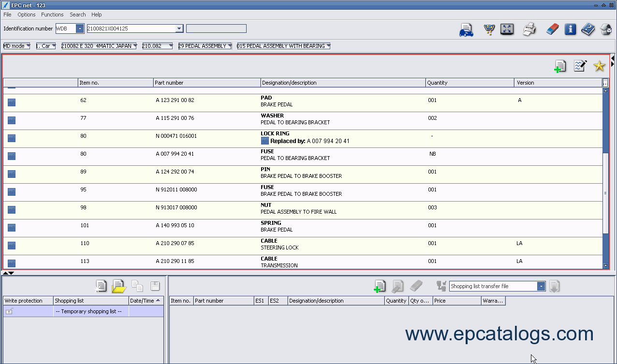The width and height of the screenshot is (617, 364).
Task: Open the WDB identification prefix dropdown
Action: pyautogui.click(x=80, y=29)
